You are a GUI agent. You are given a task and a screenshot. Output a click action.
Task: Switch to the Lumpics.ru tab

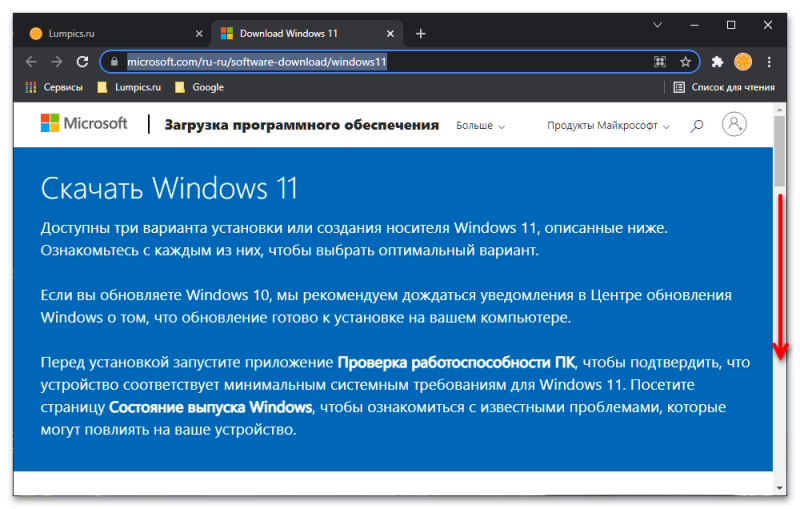tap(100, 34)
